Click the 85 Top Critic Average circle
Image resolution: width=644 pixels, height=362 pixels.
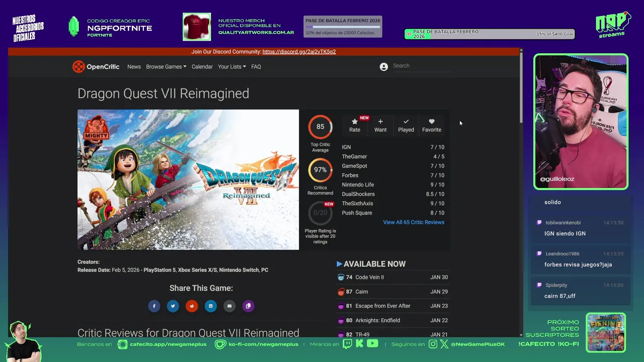(320, 127)
